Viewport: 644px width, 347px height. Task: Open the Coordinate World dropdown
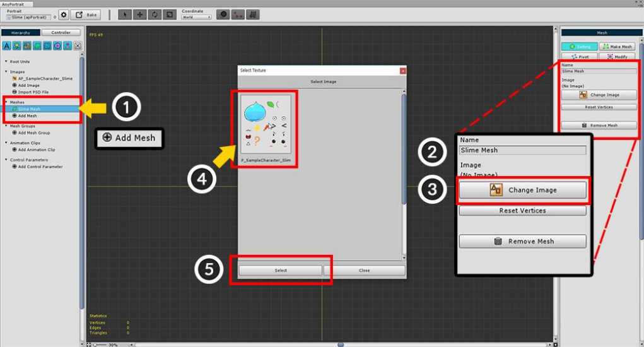pos(197,17)
